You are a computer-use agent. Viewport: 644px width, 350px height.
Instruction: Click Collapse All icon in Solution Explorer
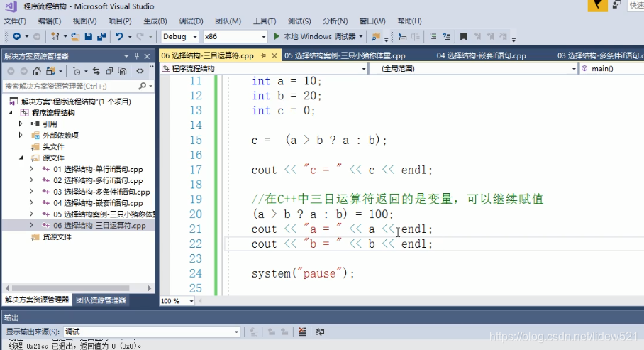coord(109,71)
